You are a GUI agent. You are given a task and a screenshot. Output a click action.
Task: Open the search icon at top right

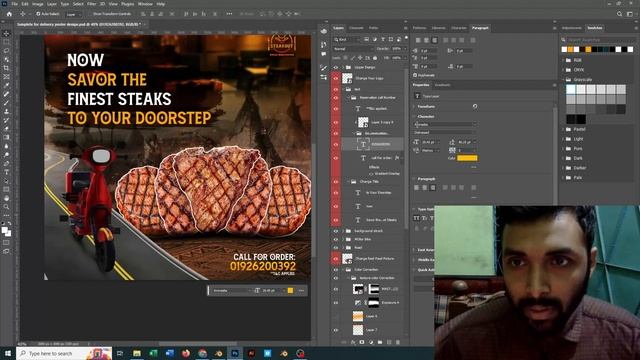point(619,14)
